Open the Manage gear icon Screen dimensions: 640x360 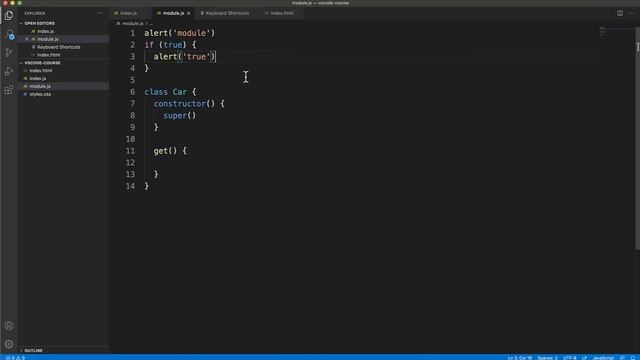click(x=9, y=344)
